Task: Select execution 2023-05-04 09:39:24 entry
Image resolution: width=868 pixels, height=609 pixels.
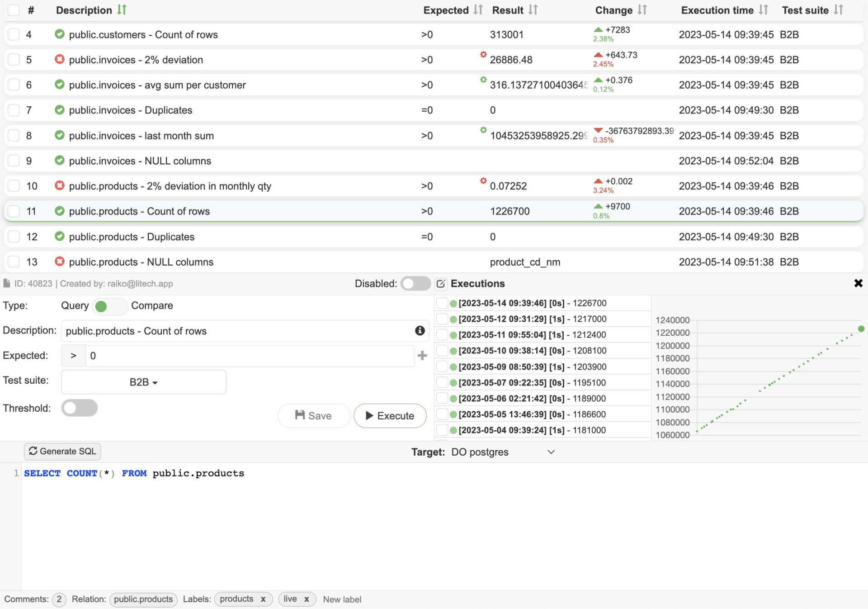Action: pos(542,430)
